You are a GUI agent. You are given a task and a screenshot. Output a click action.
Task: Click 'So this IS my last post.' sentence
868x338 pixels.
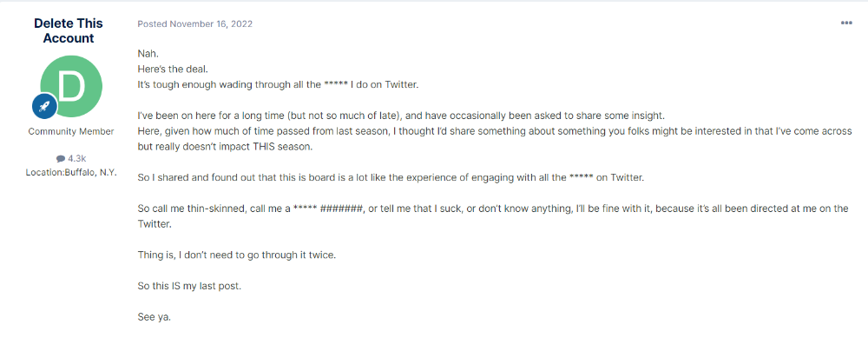tap(188, 287)
